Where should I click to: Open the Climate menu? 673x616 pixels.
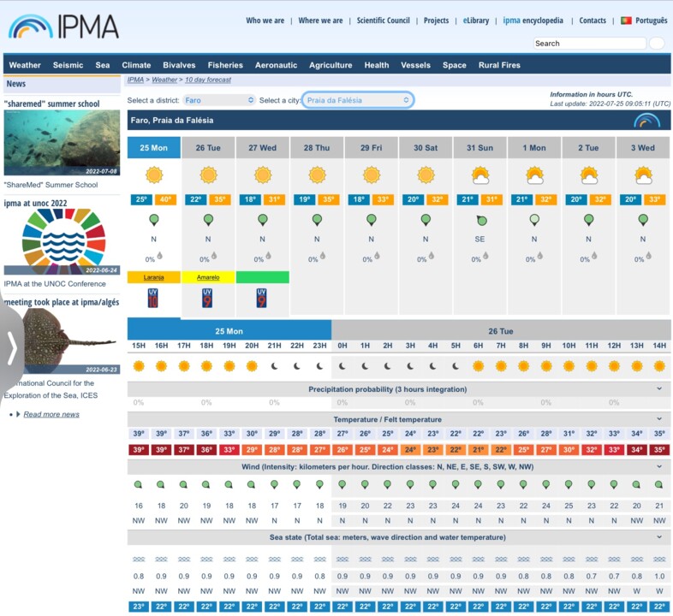[x=136, y=65]
